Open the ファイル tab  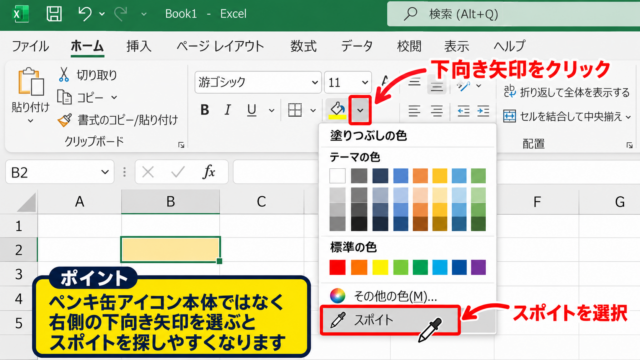[x=30, y=46]
